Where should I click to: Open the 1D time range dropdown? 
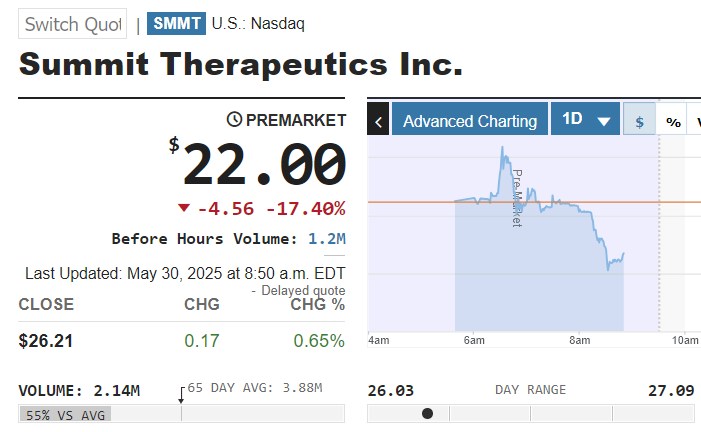585,120
